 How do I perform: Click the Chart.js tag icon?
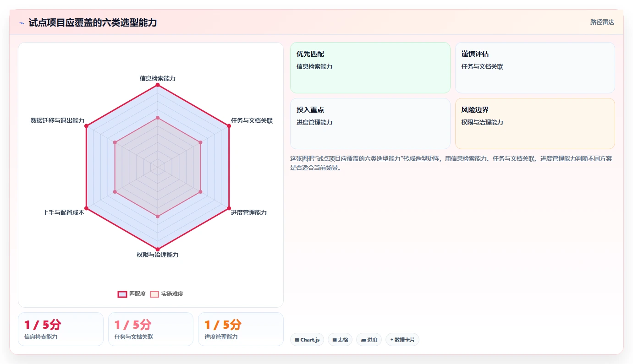coord(297,340)
